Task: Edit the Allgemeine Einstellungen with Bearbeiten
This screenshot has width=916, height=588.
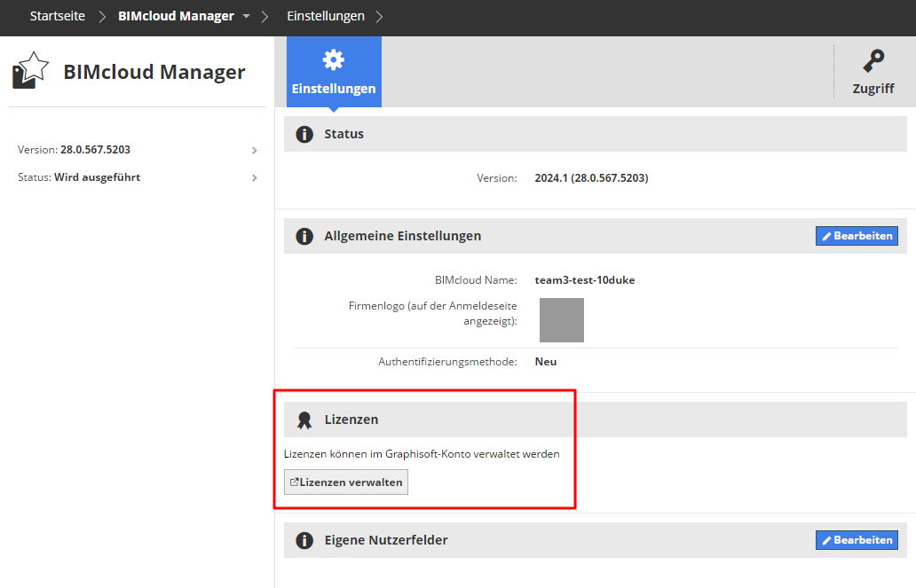Action: [x=857, y=236]
